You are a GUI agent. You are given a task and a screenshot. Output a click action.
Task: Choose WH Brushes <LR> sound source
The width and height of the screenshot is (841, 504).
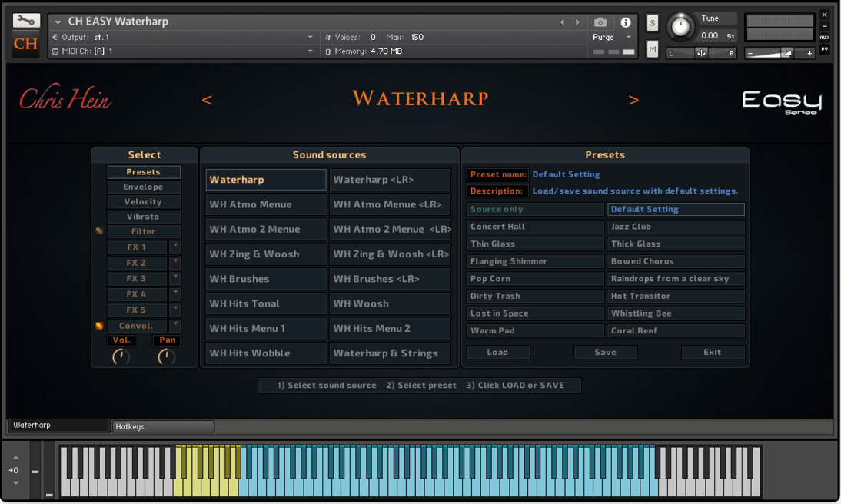click(x=390, y=279)
